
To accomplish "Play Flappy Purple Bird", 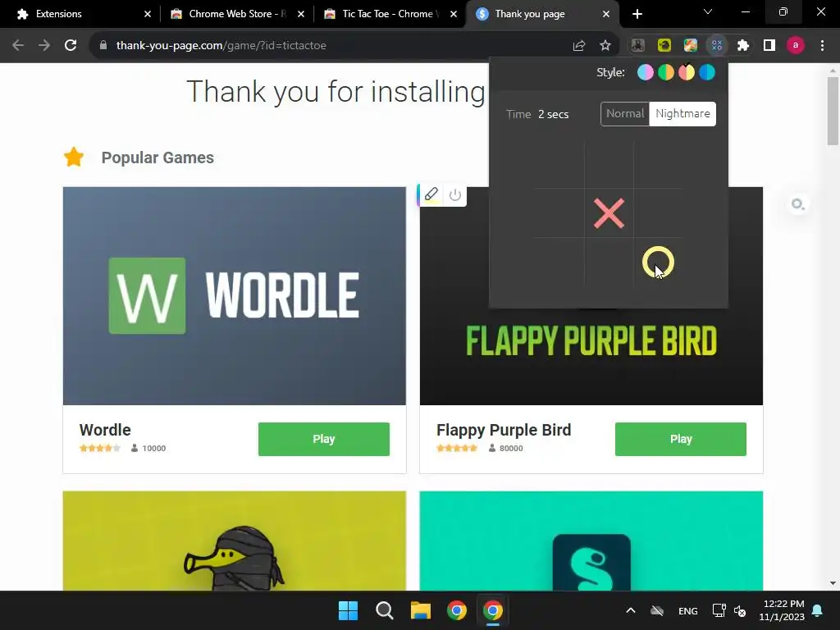I will (x=680, y=440).
